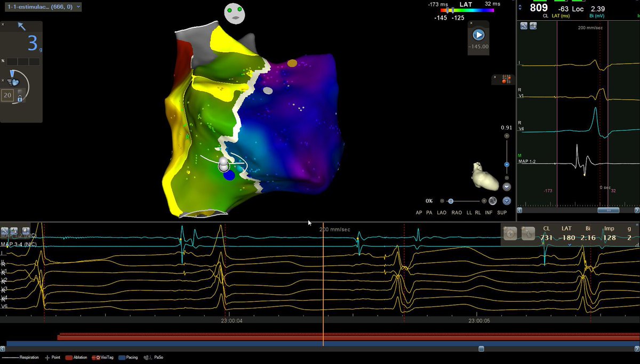Click the second tool icon in annotation viewer
Image resolution: width=640 pixels, height=364 pixels.
point(533,26)
